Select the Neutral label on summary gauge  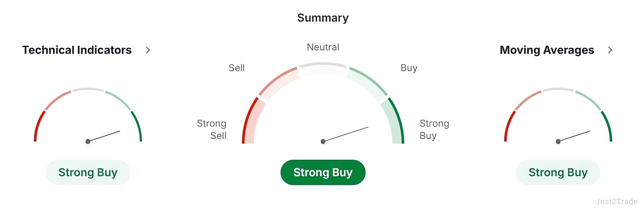(x=323, y=47)
